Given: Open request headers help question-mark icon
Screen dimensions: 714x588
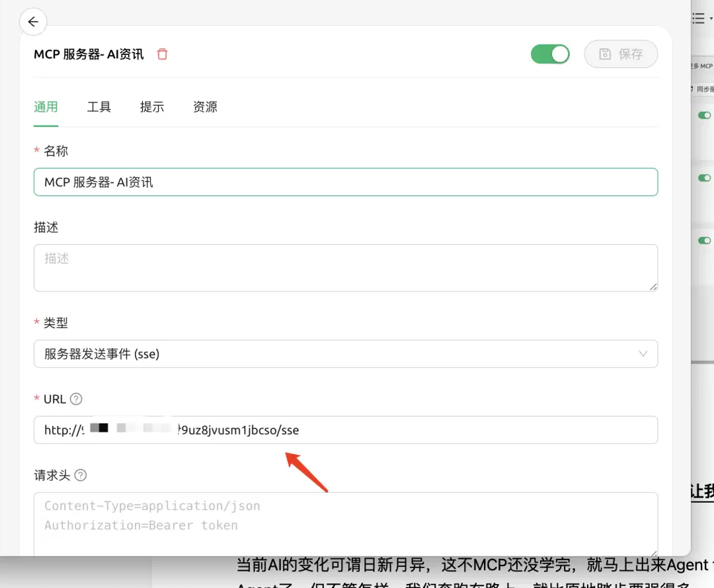Looking at the screenshot, I should pos(81,475).
